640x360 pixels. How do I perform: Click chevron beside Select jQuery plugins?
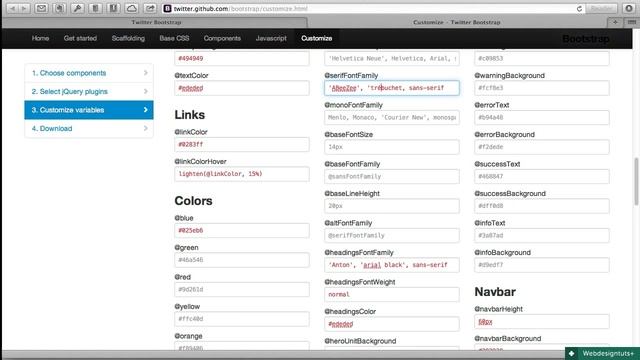coord(146,91)
